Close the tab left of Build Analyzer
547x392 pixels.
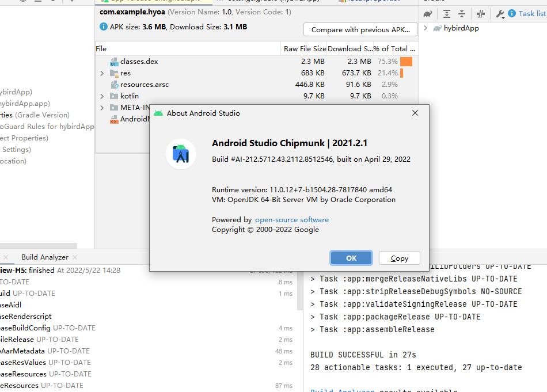[6, 257]
